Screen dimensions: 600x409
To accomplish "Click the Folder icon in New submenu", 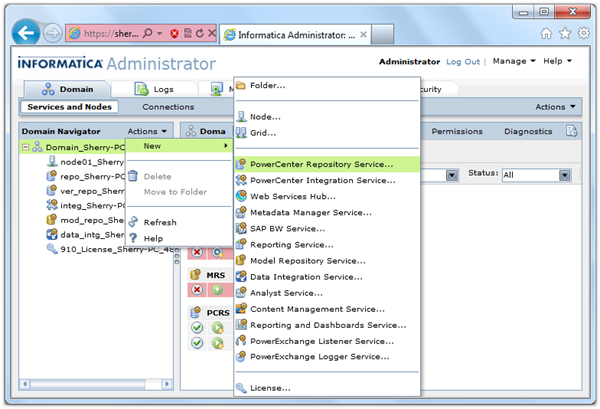I will click(241, 85).
